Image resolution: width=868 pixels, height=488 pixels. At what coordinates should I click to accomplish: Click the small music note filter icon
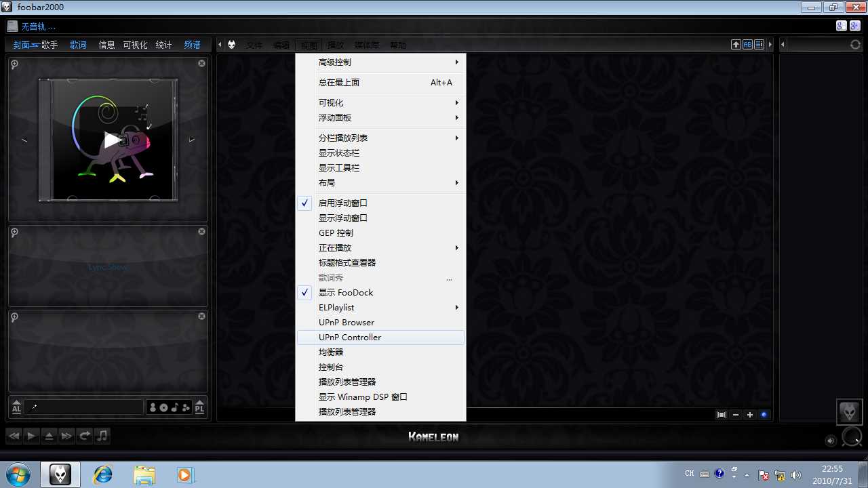[x=174, y=407]
